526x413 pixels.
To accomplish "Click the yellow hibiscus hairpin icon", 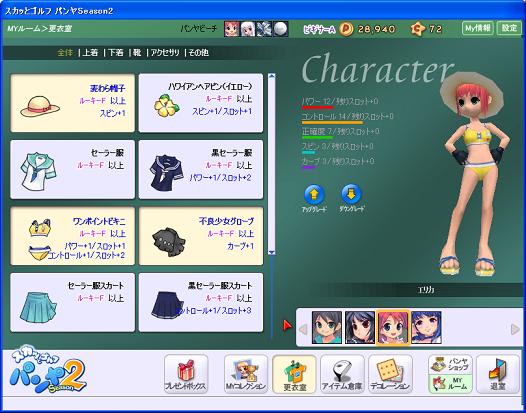I will click(x=166, y=105).
